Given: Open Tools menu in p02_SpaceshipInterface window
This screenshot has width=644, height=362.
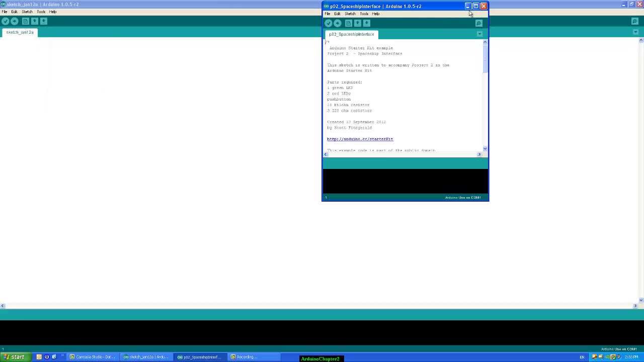Looking at the screenshot, I should coord(364,14).
